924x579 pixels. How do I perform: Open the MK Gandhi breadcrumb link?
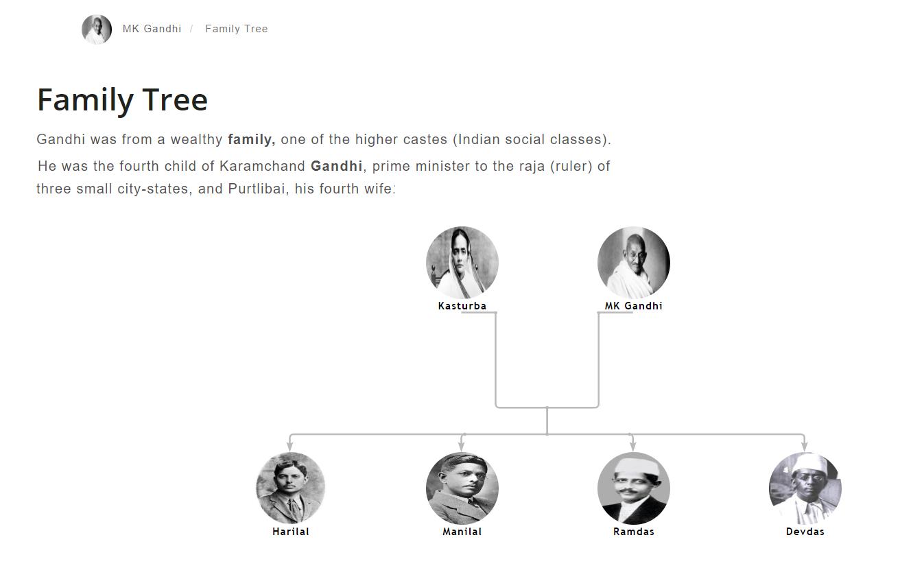pyautogui.click(x=152, y=29)
